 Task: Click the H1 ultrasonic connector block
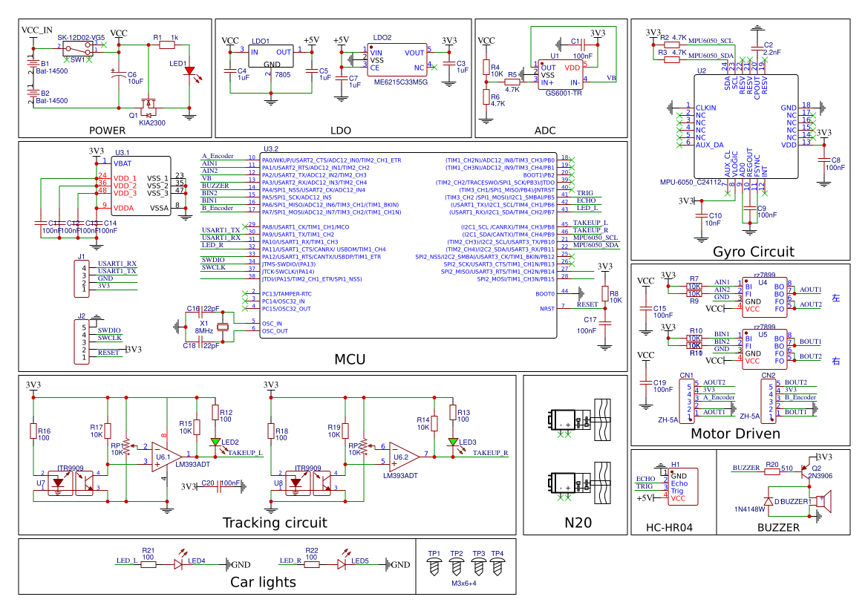click(x=683, y=487)
